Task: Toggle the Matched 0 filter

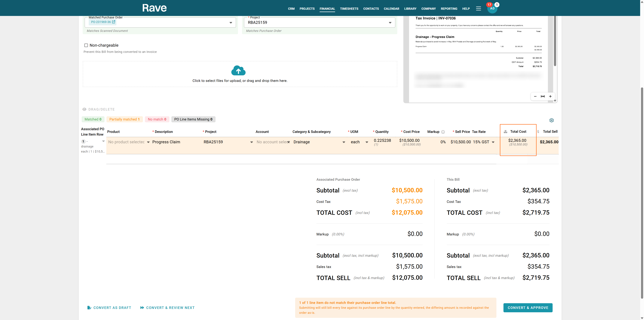Action: tap(93, 119)
